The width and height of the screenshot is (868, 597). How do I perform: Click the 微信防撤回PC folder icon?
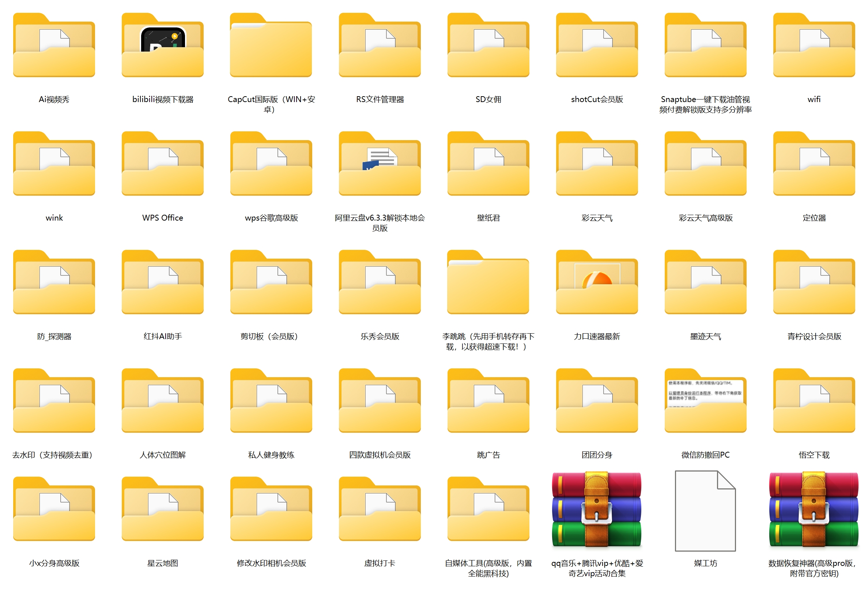[705, 401]
